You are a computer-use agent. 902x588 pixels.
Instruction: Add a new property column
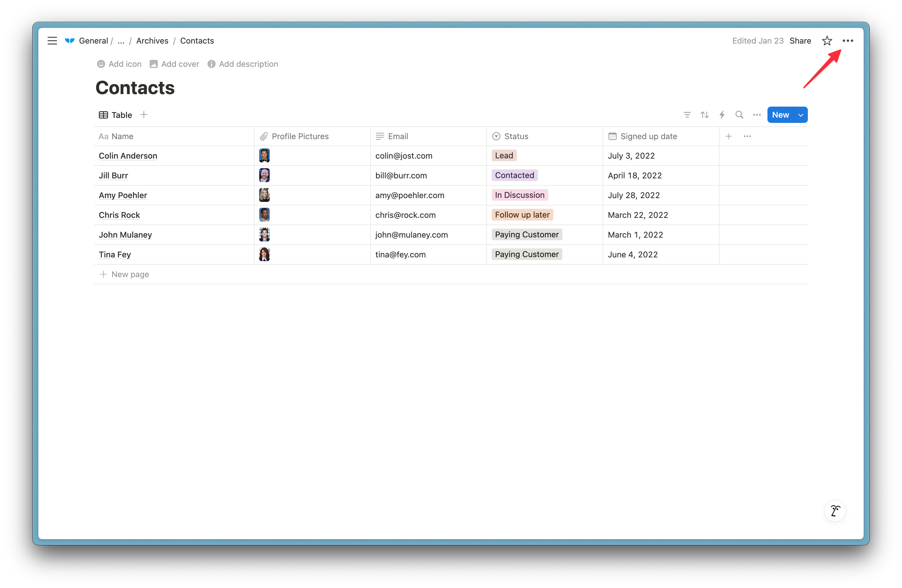pos(729,136)
